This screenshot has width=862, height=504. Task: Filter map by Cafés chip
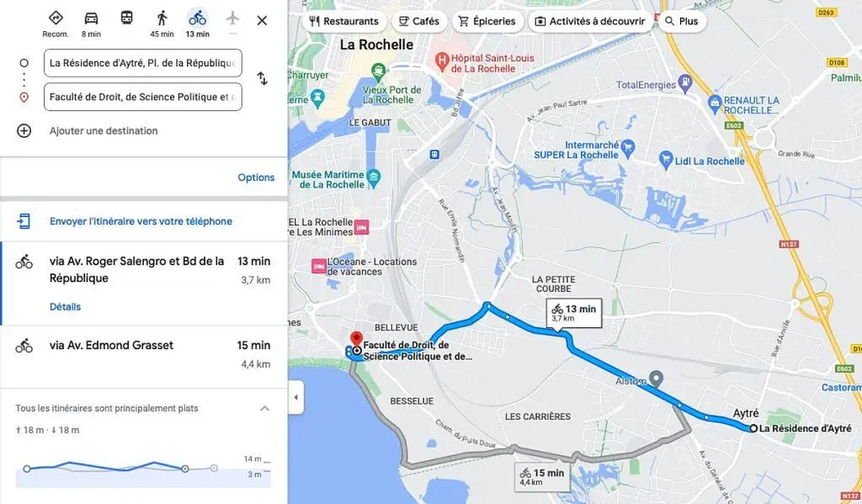click(x=419, y=22)
